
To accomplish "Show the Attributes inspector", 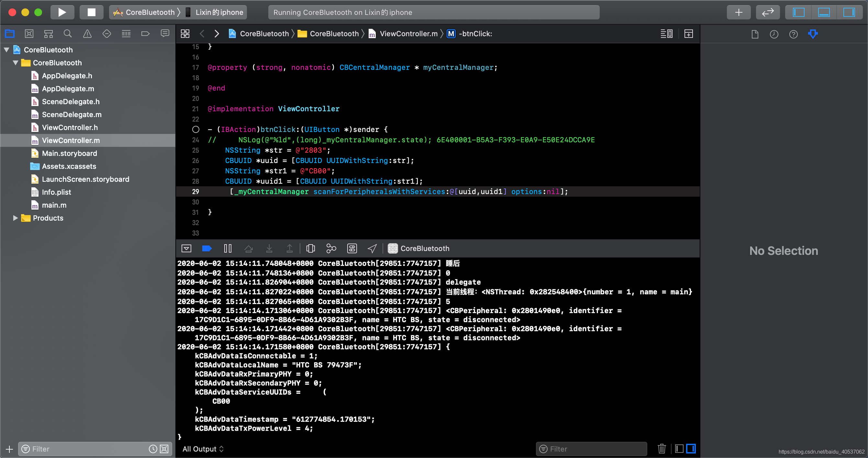I will pyautogui.click(x=813, y=34).
